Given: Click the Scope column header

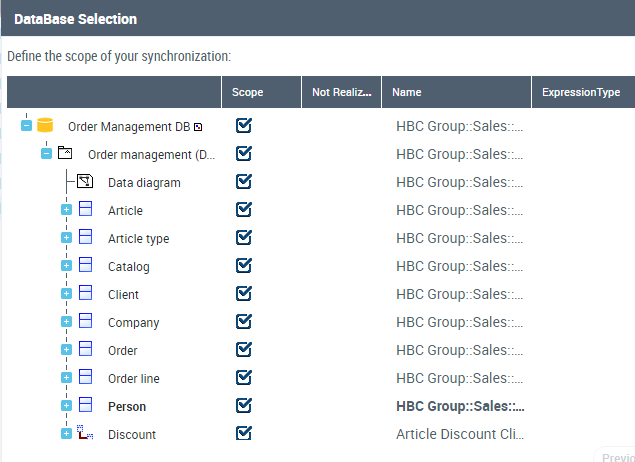Looking at the screenshot, I should tap(248, 92).
